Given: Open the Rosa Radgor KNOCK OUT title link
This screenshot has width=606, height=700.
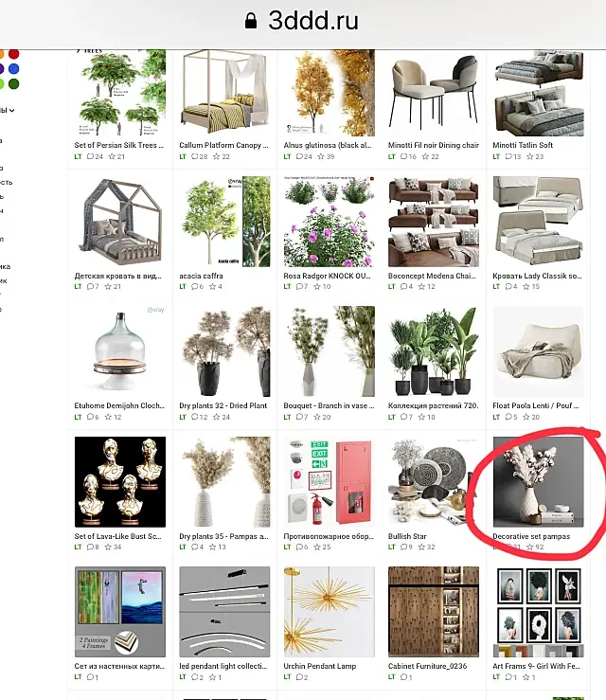Looking at the screenshot, I should pos(327,276).
